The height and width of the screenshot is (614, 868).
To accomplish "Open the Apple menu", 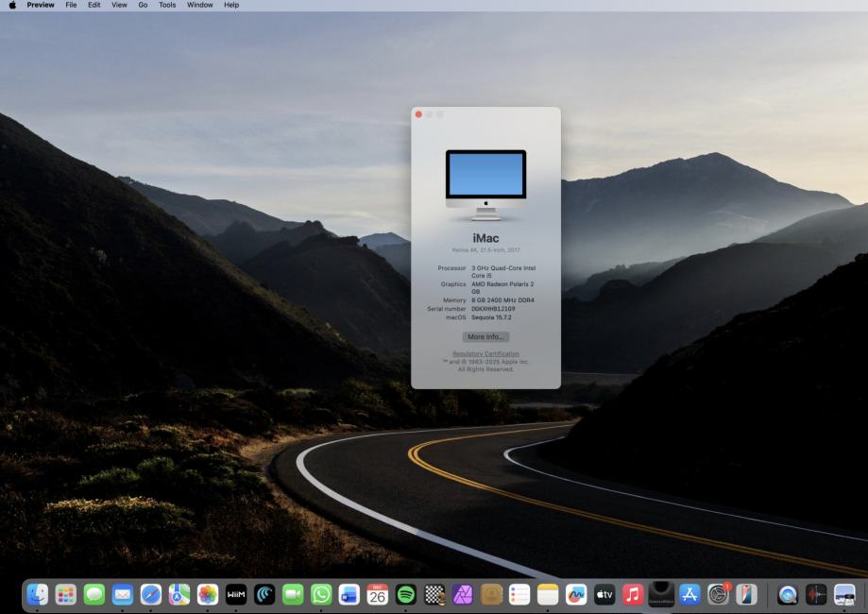I will (13, 5).
